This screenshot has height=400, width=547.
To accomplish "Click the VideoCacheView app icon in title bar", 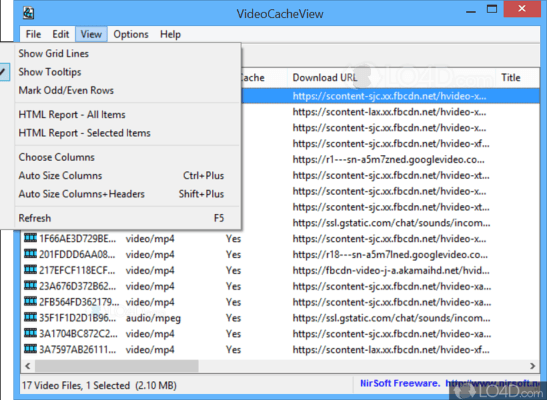I will pos(29,13).
